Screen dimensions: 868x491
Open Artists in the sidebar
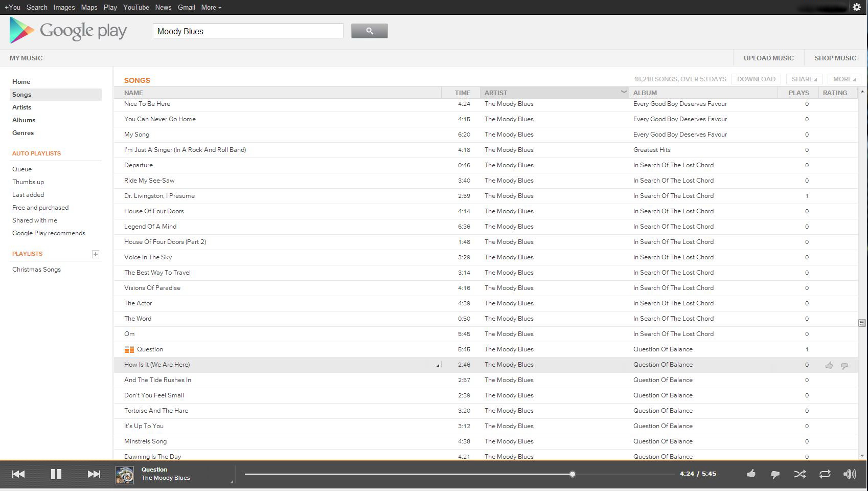[21, 107]
